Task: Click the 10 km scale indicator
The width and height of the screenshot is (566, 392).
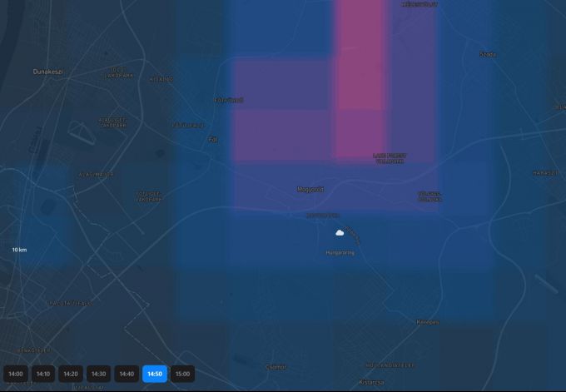Action: click(x=19, y=250)
